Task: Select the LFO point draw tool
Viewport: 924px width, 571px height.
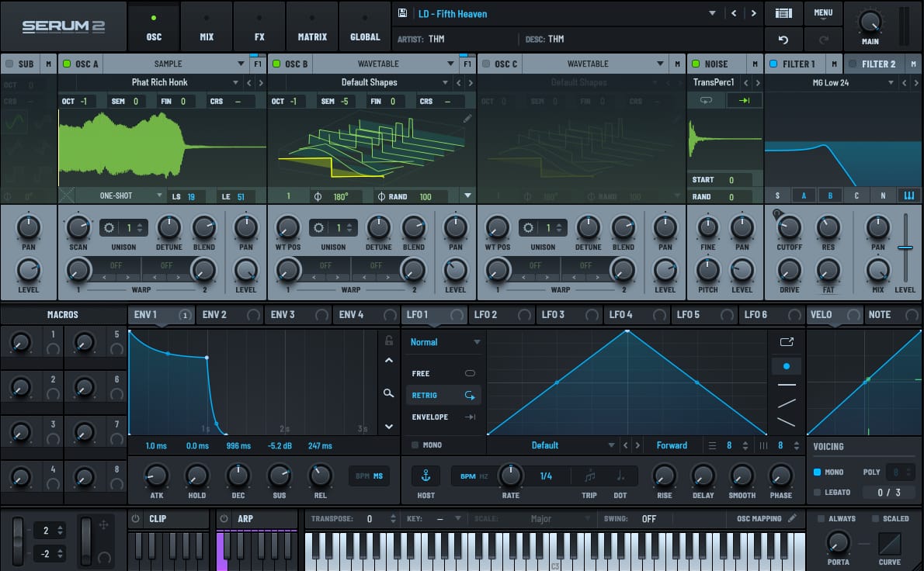Action: coord(786,366)
